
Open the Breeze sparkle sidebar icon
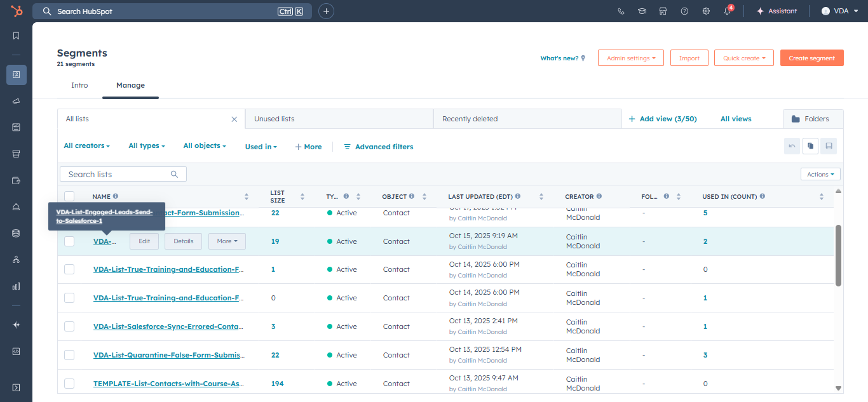pos(16,325)
